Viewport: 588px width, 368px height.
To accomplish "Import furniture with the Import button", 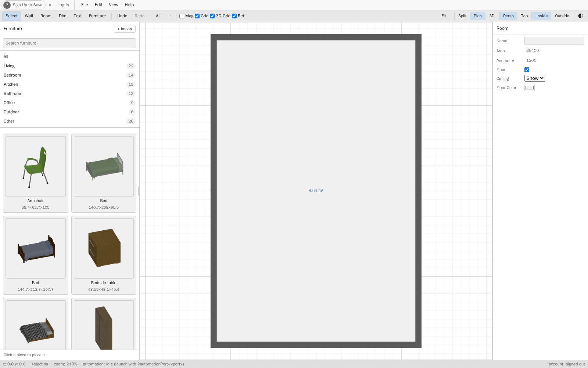I will click(125, 29).
